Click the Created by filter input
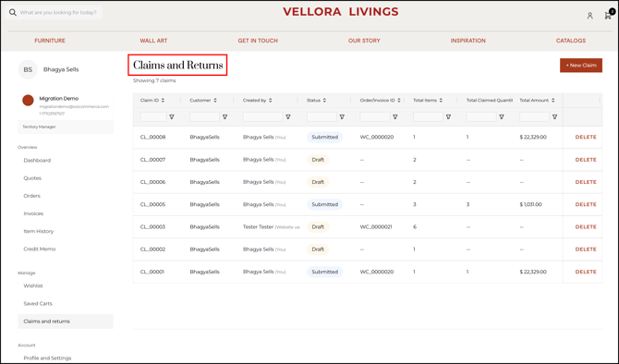Image resolution: width=619 pixels, height=364 pixels. [263, 116]
